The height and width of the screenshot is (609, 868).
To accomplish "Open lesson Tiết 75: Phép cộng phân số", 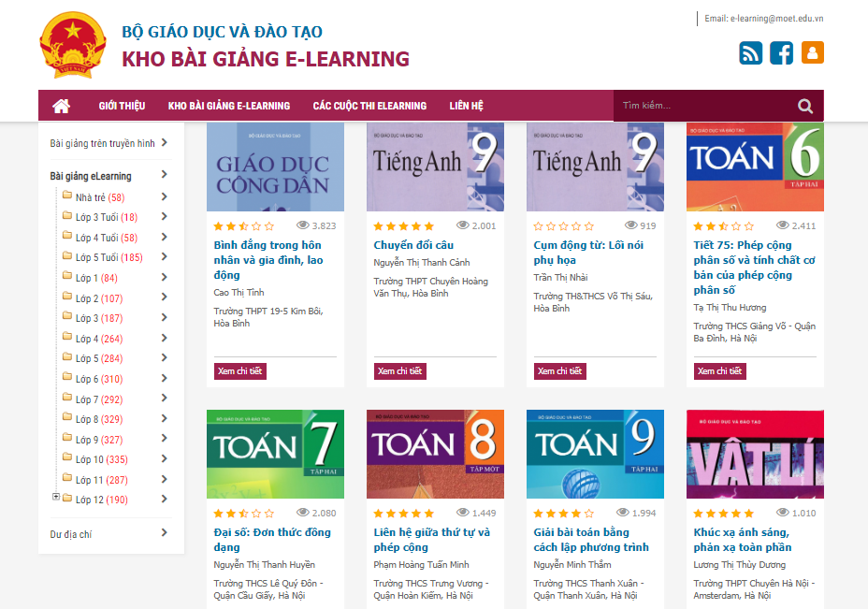I will [x=754, y=268].
